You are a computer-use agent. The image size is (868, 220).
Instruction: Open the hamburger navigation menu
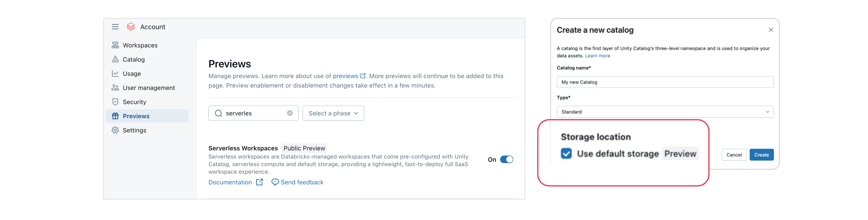tap(115, 27)
